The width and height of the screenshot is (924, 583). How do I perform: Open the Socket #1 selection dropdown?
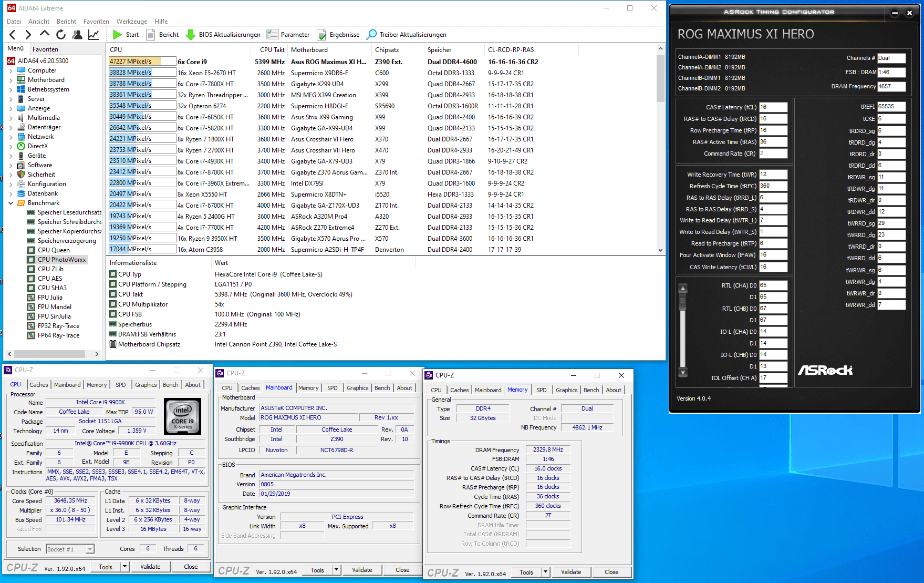click(90, 549)
